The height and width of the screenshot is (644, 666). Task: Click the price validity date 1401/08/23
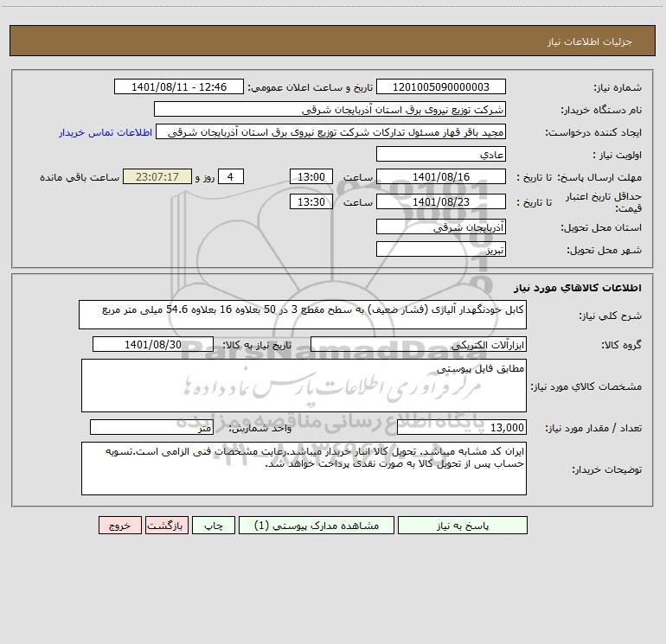pos(441,201)
